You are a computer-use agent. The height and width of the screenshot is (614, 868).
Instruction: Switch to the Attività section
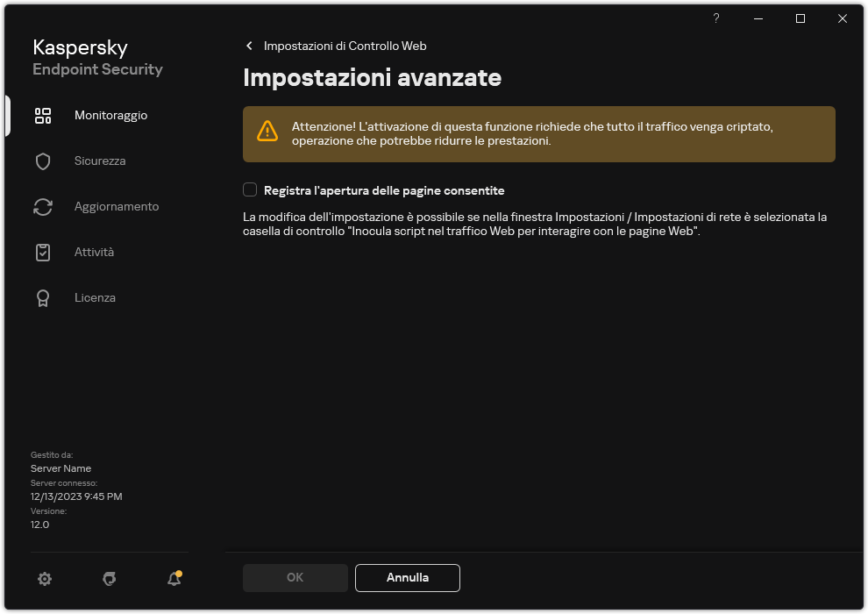point(94,252)
